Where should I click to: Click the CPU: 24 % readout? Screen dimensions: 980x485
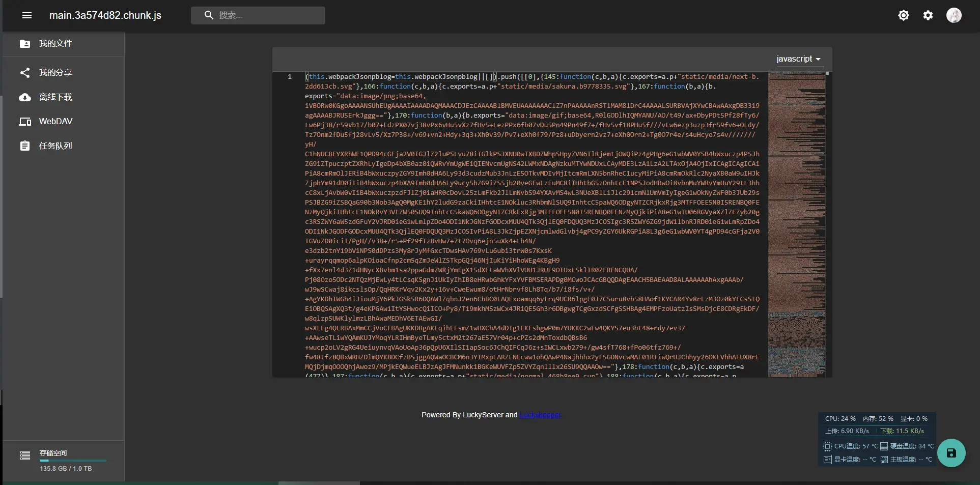(x=840, y=418)
